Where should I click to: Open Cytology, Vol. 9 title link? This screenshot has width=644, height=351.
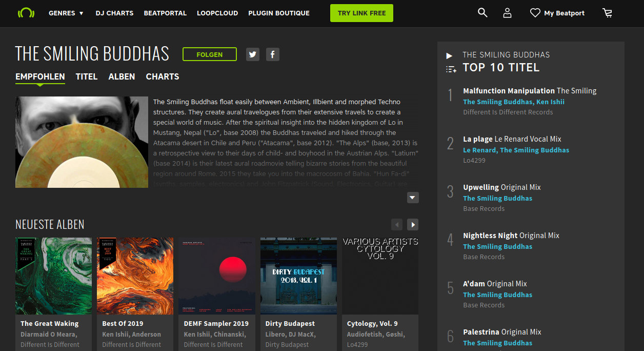point(372,324)
